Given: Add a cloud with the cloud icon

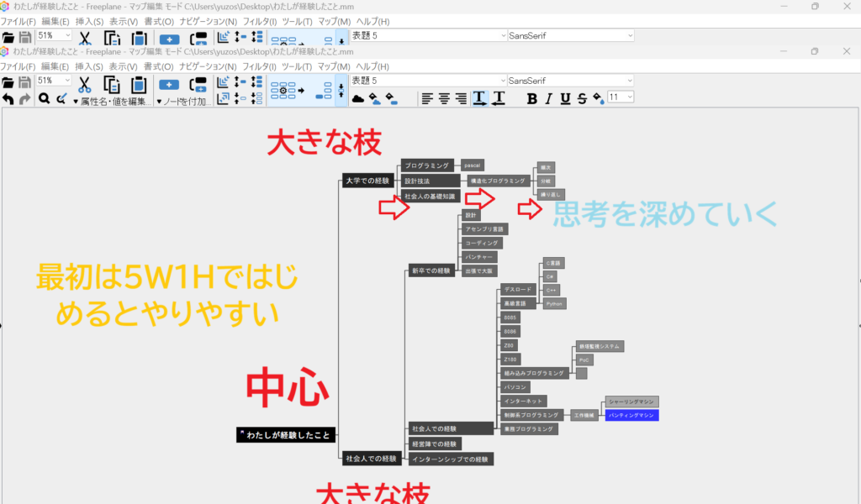Looking at the screenshot, I should coord(357,98).
